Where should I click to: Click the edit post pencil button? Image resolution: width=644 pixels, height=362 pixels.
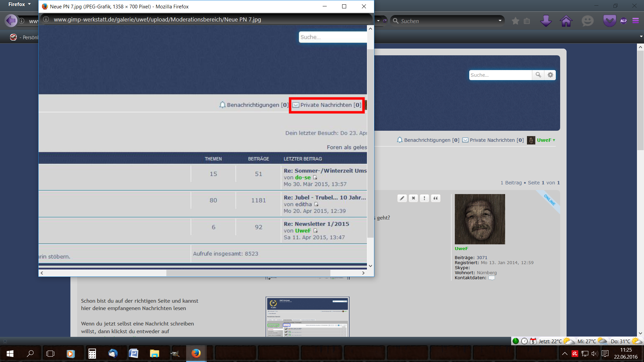pos(402,198)
